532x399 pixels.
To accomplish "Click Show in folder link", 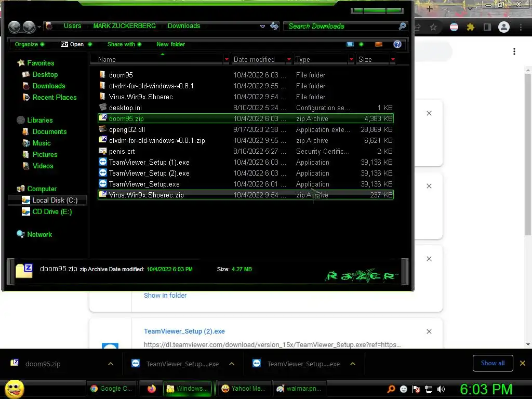I will [165, 295].
